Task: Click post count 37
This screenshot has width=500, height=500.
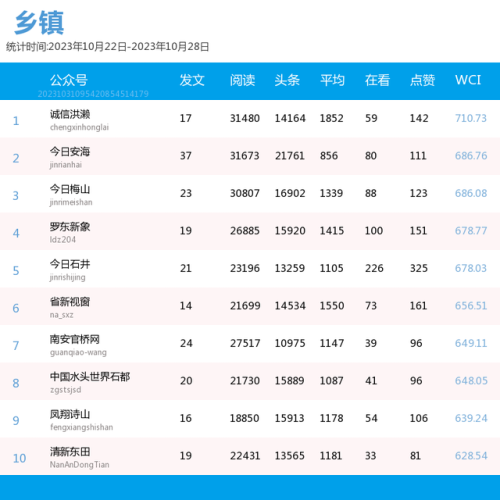Action: click(x=186, y=156)
